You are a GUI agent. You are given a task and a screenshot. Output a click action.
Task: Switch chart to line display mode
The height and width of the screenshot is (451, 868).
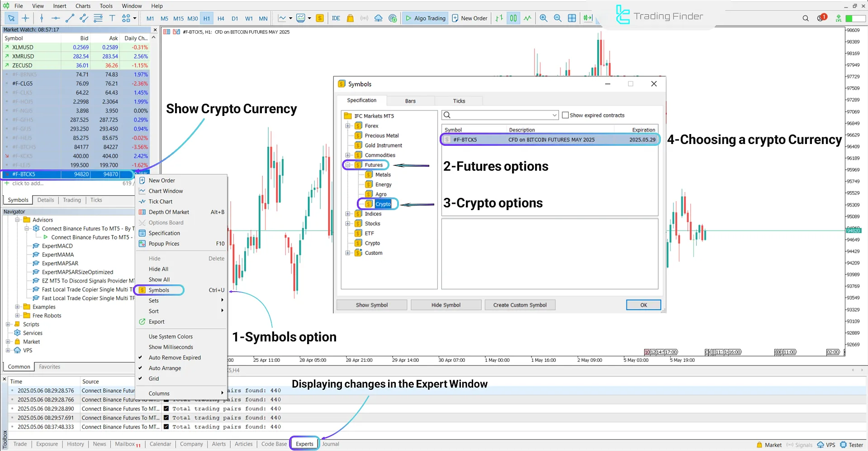tap(527, 19)
